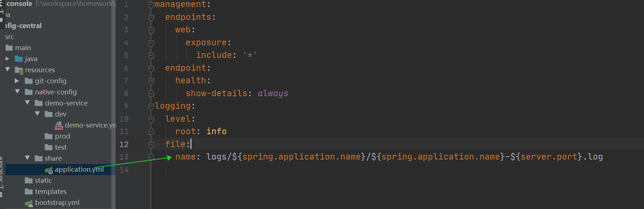This screenshot has height=209, width=644.
Task: Click the prod folder icon
Action: click(49, 136)
